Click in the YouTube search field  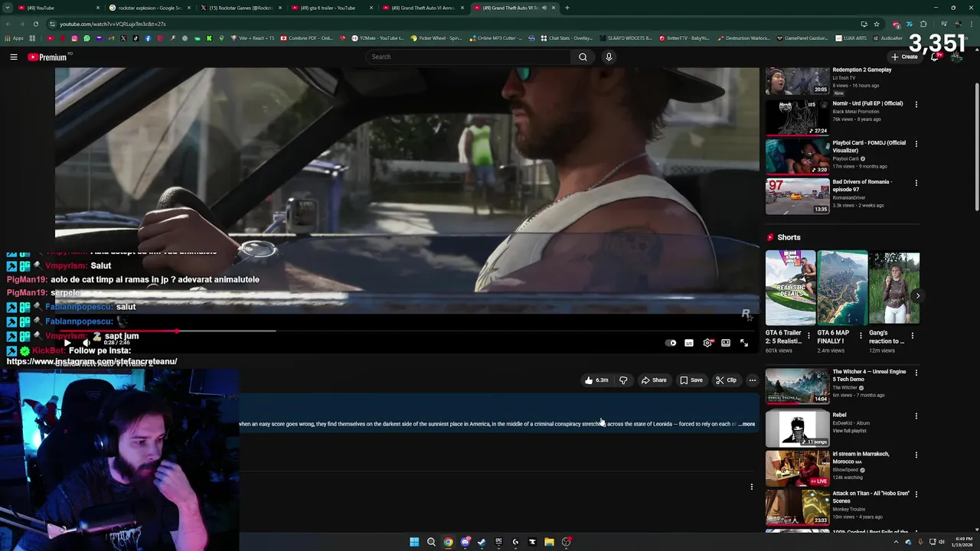(x=469, y=57)
